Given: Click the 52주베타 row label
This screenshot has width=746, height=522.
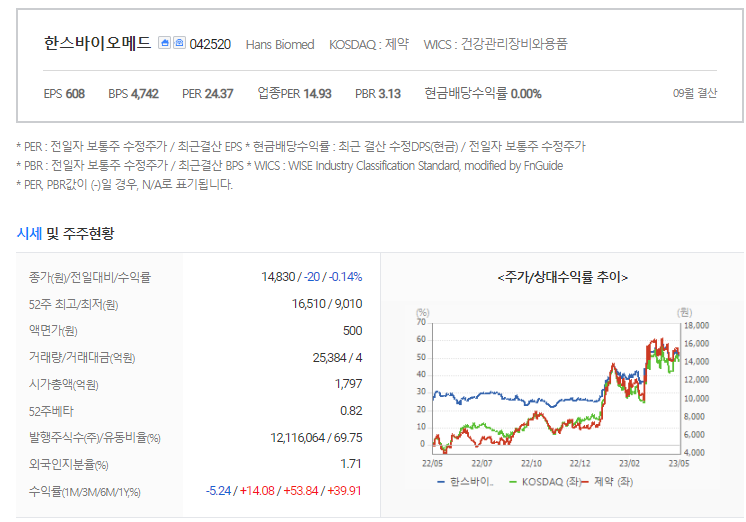Looking at the screenshot, I should [x=51, y=411].
